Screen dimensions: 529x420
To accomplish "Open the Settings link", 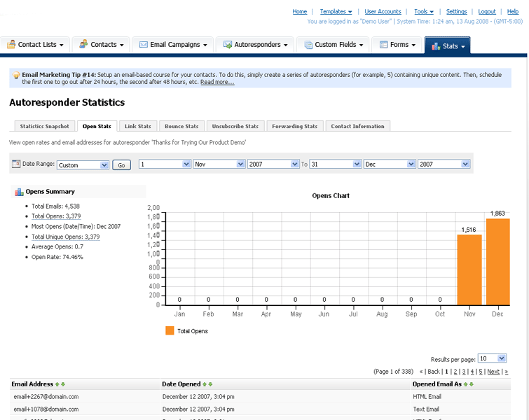I will (456, 11).
